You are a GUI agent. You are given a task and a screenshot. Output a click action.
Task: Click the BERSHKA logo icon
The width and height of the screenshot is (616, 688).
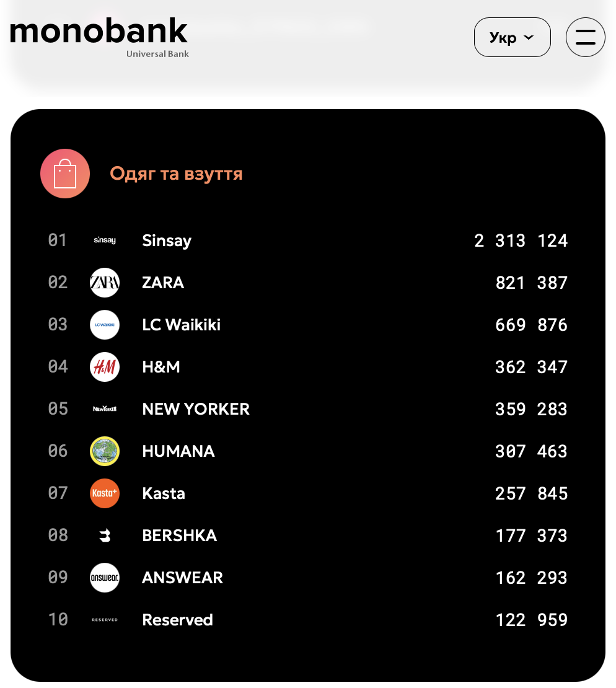pos(104,536)
